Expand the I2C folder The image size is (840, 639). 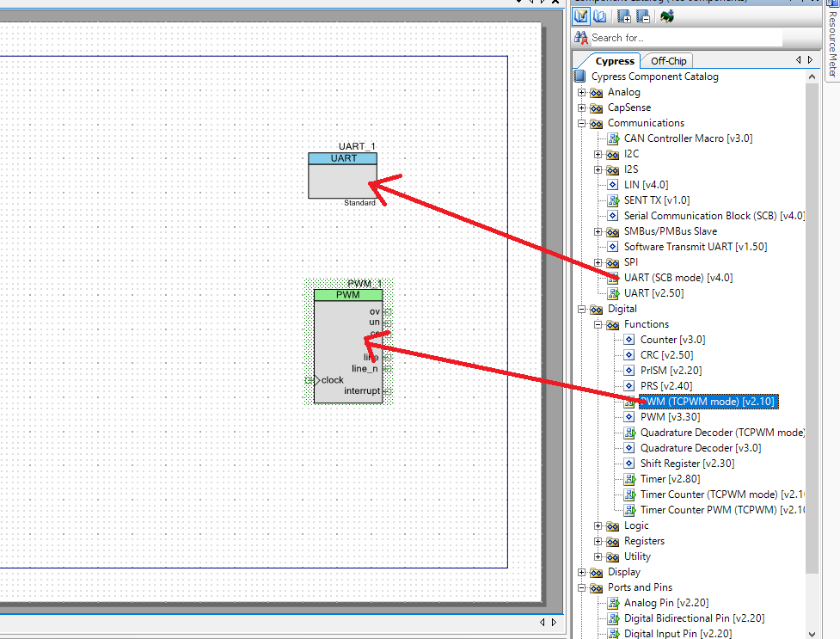(598, 155)
